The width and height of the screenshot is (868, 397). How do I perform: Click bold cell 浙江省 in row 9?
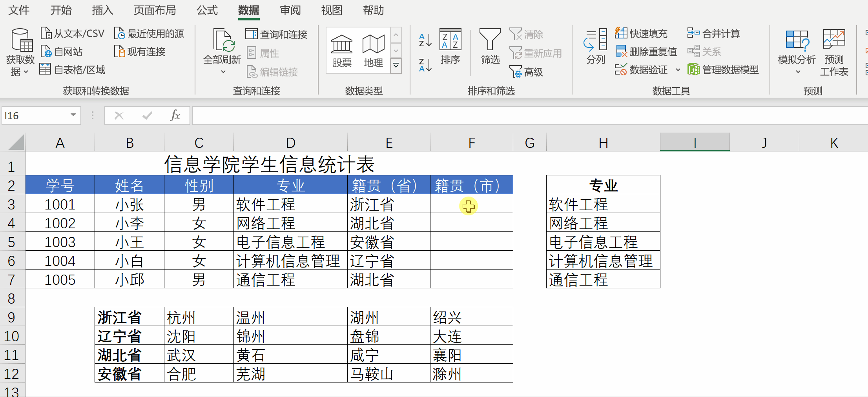(x=129, y=317)
